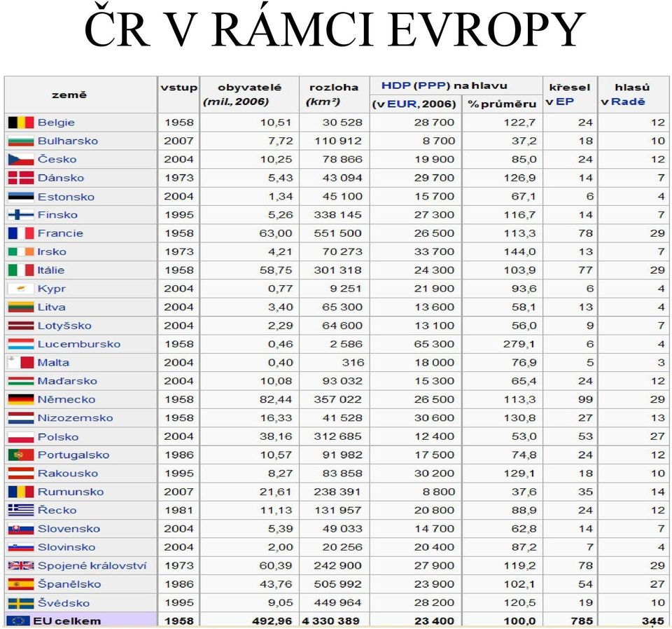Screen dimensions: 672x629
Task: Click the HDP link in header
Action: click(396, 85)
